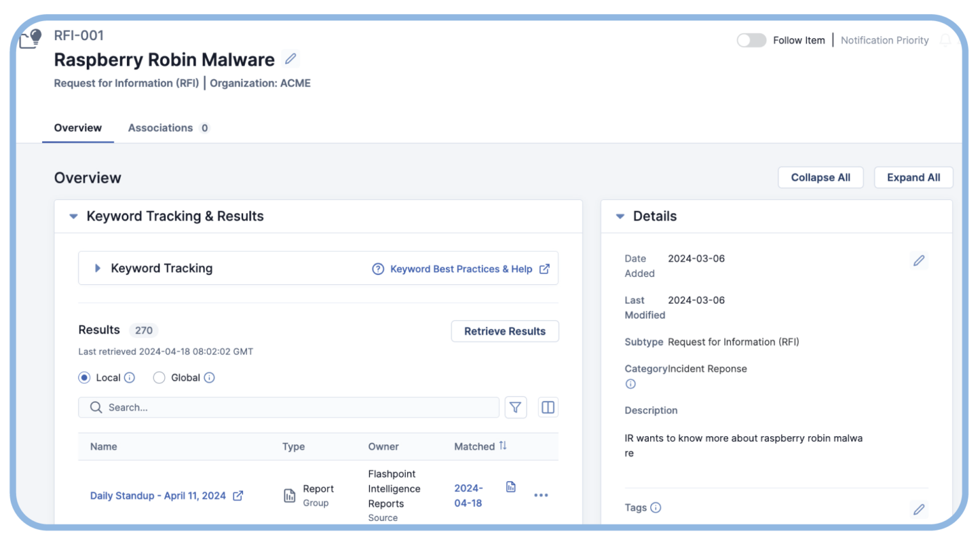Toggle the Follow Item switch

[x=751, y=40]
